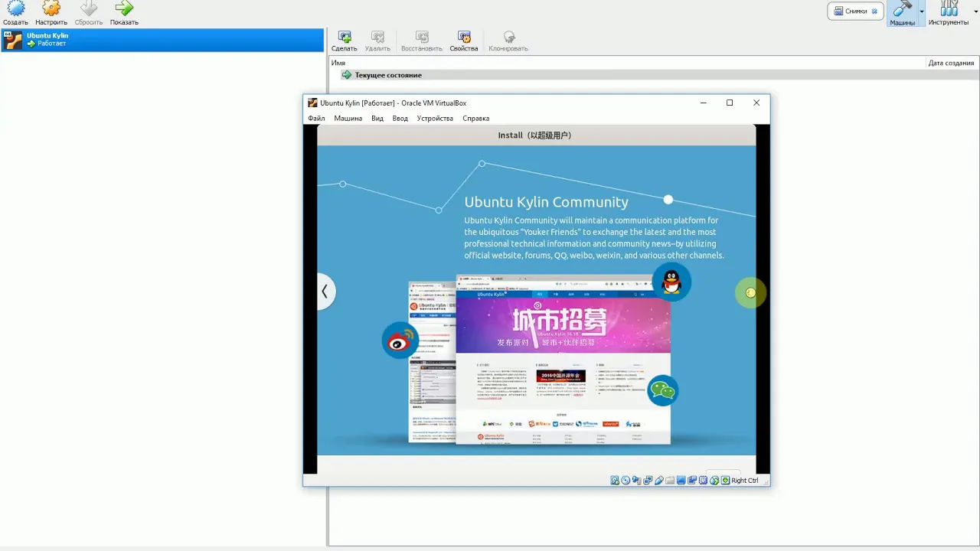Click mouse integration status icon
The height and width of the screenshot is (551, 980).
pos(714,481)
